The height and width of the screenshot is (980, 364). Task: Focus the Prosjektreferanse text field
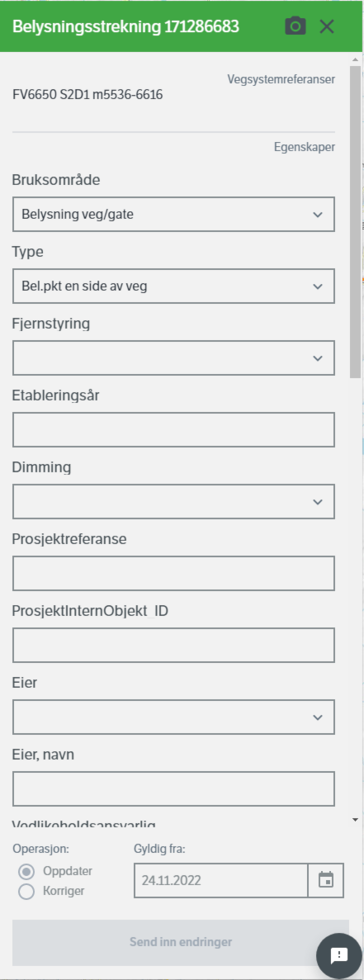click(x=173, y=573)
